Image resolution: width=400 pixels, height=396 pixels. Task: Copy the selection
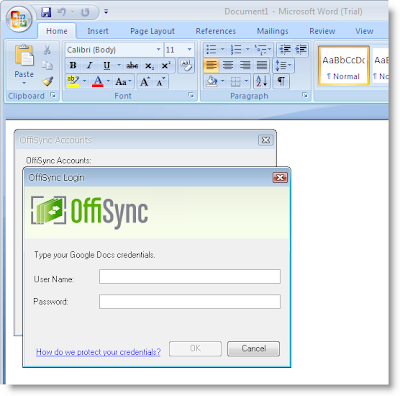(x=47, y=65)
